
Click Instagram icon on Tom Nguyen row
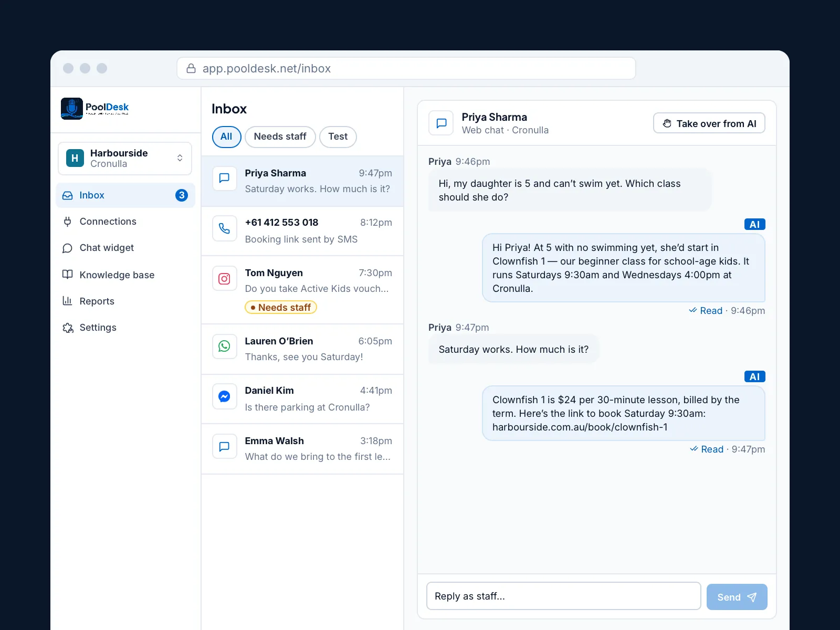[x=224, y=279]
